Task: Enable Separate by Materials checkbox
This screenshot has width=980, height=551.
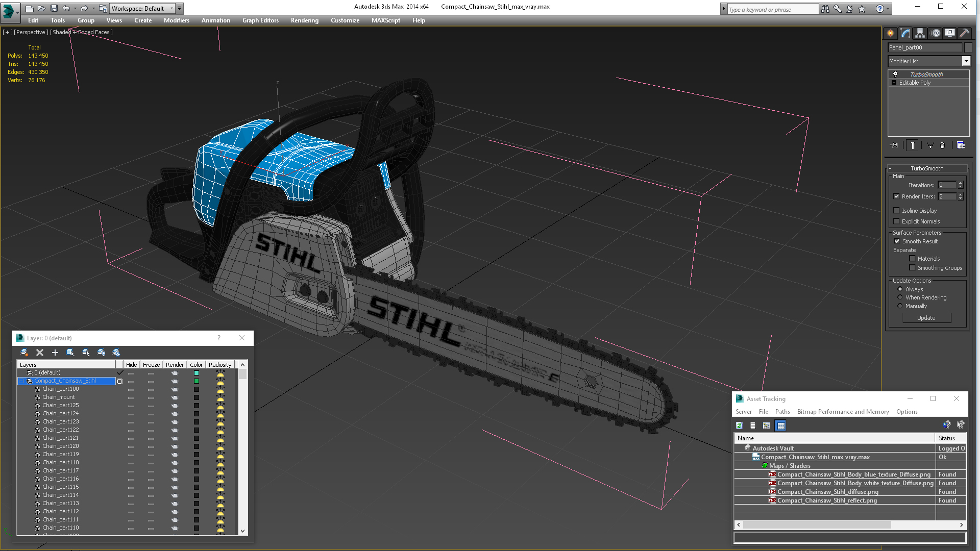Action: [x=913, y=259]
